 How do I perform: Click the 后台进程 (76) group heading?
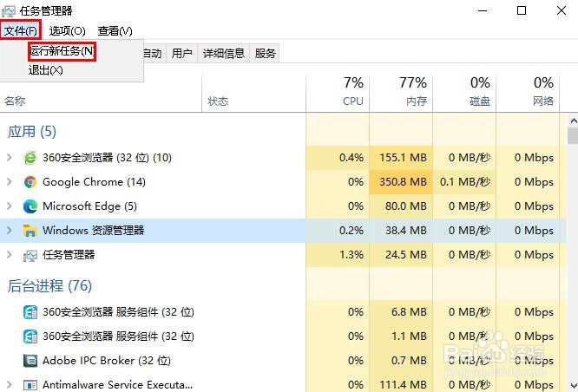pos(49,286)
